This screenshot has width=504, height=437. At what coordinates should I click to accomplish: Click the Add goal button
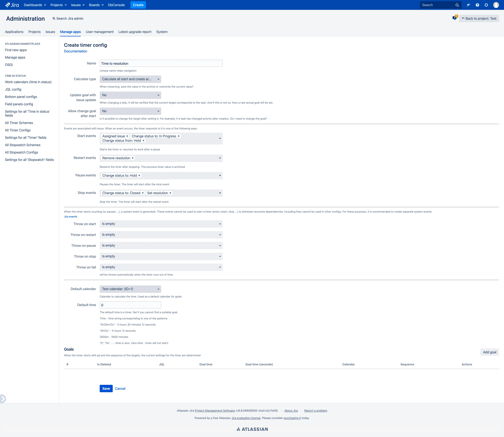(x=490, y=352)
